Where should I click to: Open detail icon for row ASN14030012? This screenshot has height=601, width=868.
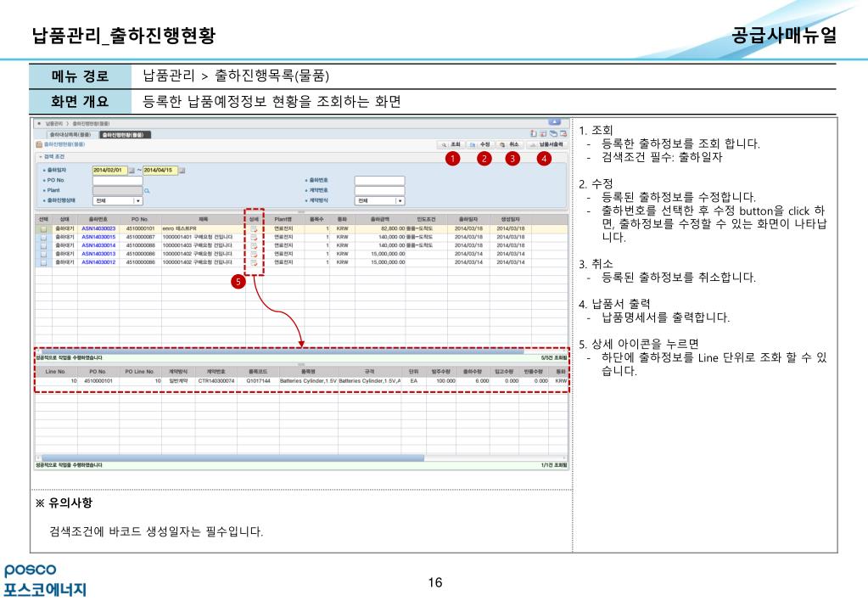click(254, 262)
